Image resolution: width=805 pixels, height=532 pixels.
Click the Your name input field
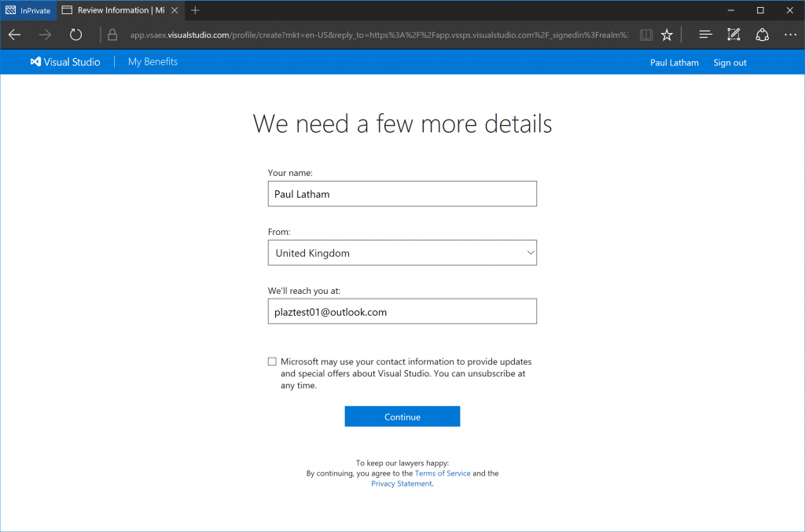402,193
